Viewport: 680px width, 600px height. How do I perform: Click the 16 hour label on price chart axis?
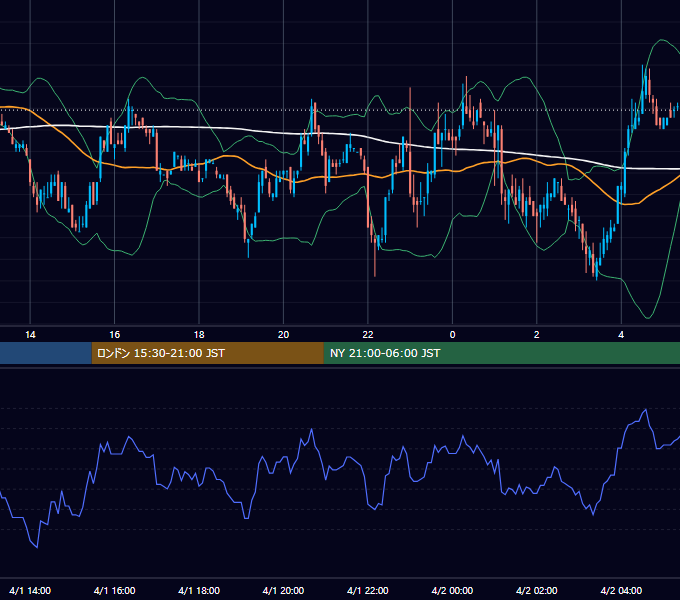coord(114,335)
